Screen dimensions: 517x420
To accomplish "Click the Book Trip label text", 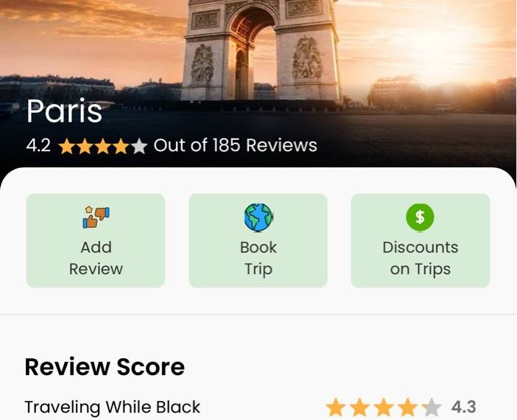I will tap(258, 259).
